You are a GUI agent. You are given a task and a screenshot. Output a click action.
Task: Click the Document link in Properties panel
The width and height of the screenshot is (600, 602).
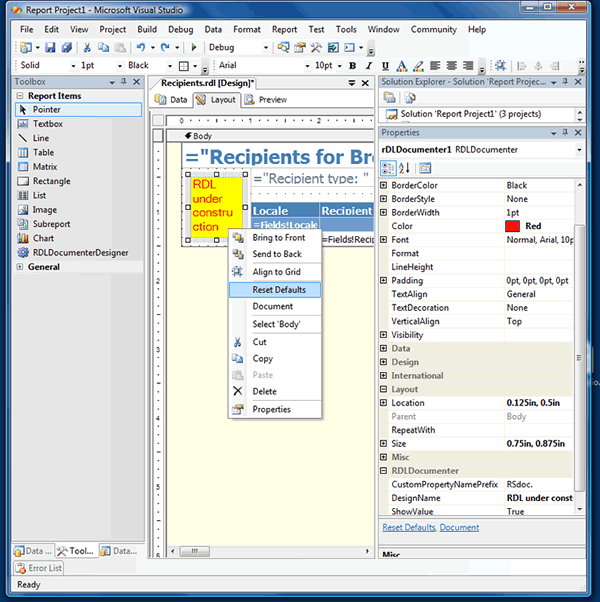click(459, 527)
